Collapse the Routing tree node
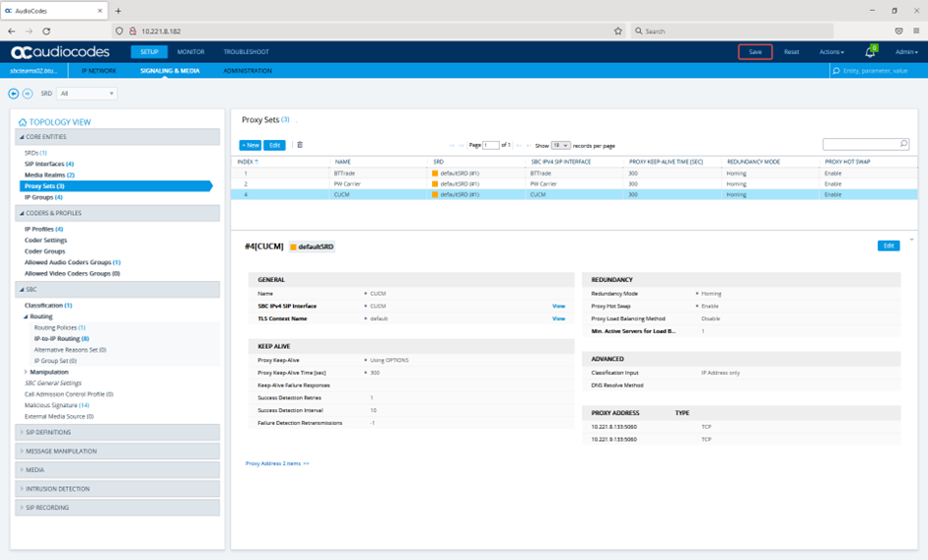Viewport: 928px width, 560px height. click(x=26, y=316)
